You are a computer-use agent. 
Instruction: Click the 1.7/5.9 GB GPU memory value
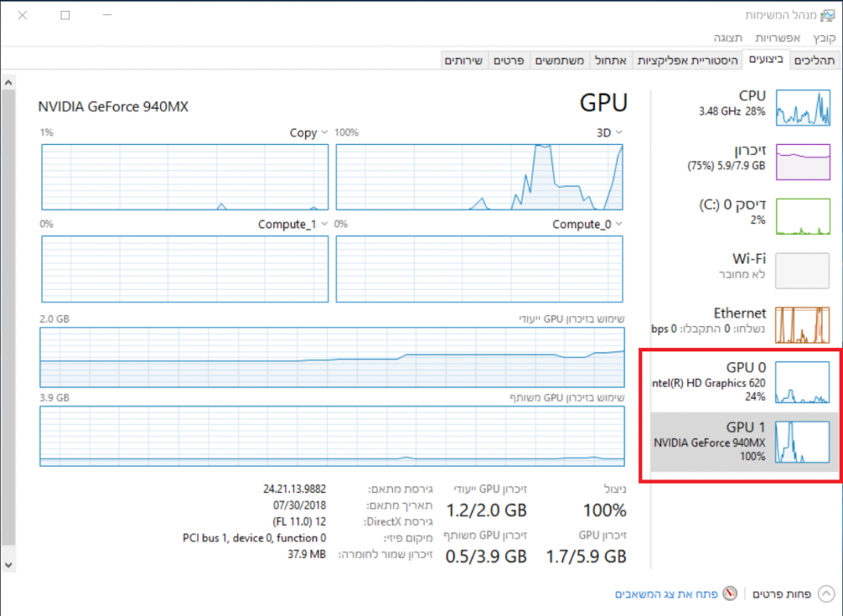tap(586, 556)
